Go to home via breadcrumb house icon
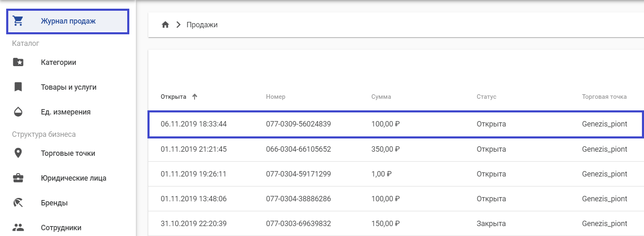 [x=165, y=25]
